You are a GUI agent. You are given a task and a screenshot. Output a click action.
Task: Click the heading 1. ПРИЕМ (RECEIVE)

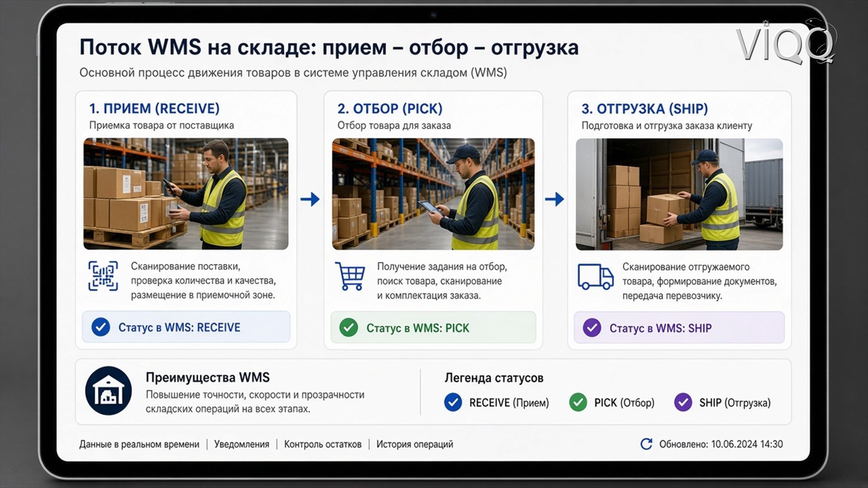(154, 108)
